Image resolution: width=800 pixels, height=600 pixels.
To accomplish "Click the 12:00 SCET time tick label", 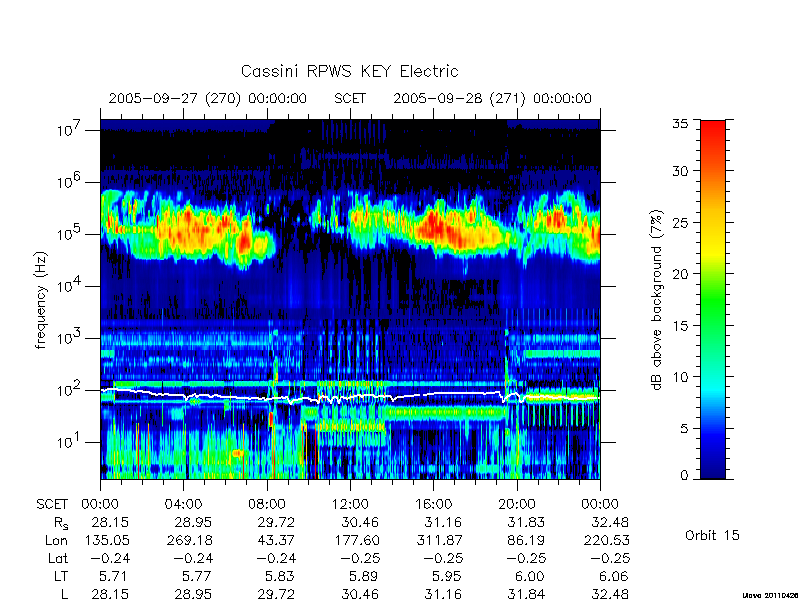I will pos(350,504).
